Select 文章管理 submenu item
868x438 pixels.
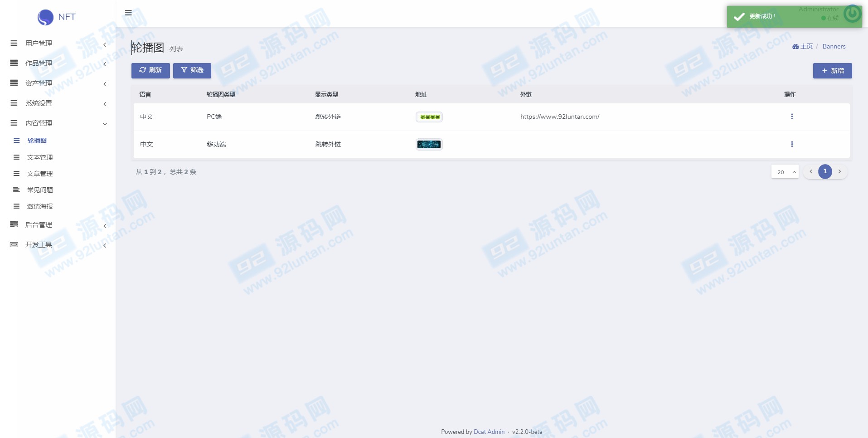click(58, 174)
